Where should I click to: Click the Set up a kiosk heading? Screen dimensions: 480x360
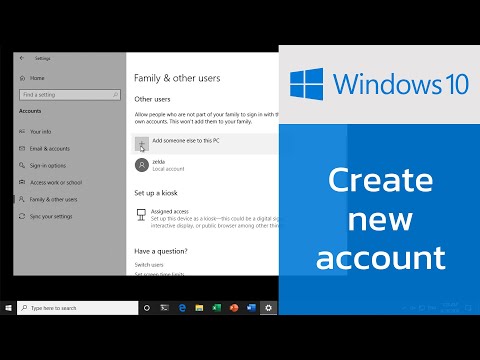156,193
